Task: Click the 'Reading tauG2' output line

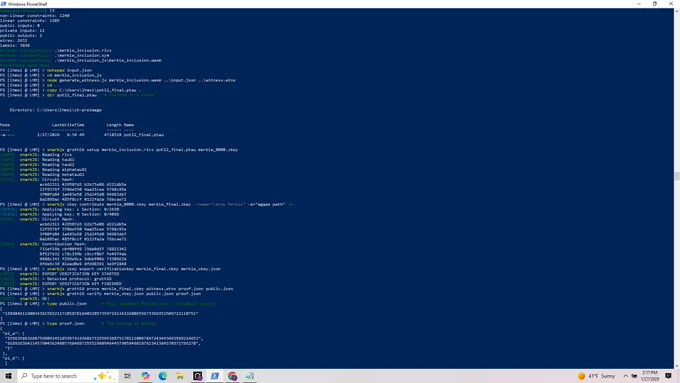Action: click(x=37, y=165)
